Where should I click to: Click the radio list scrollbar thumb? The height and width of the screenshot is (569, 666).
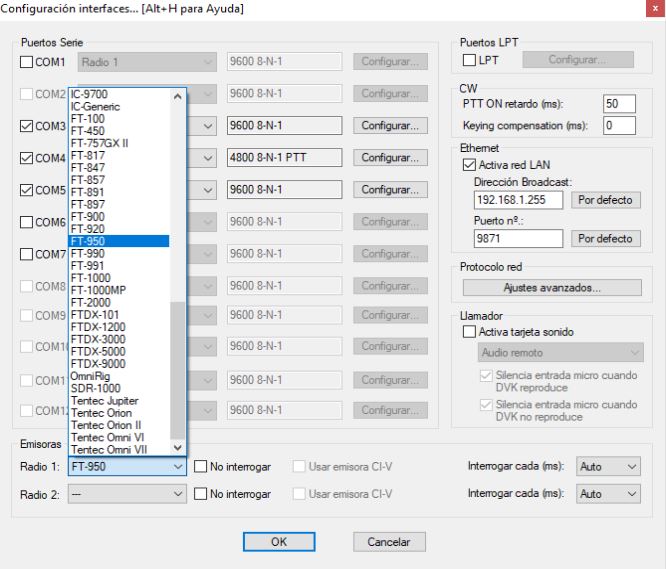pyautogui.click(x=178, y=370)
